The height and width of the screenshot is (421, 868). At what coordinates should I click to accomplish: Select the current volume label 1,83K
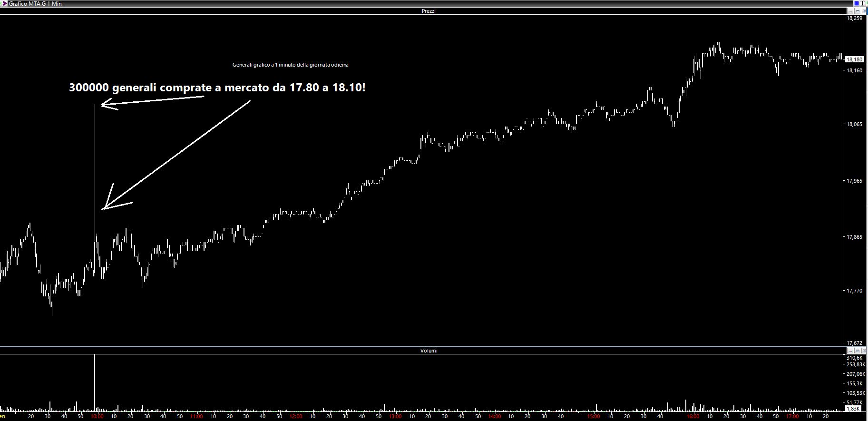853,409
